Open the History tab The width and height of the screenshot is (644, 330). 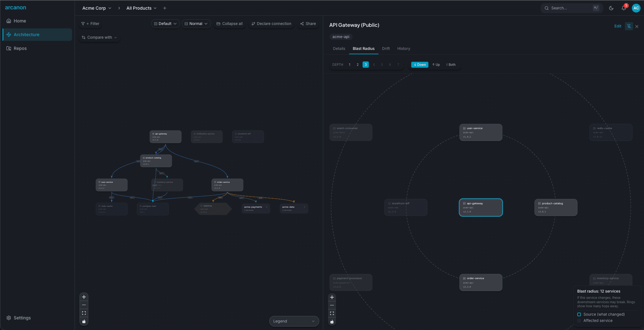[x=403, y=48]
